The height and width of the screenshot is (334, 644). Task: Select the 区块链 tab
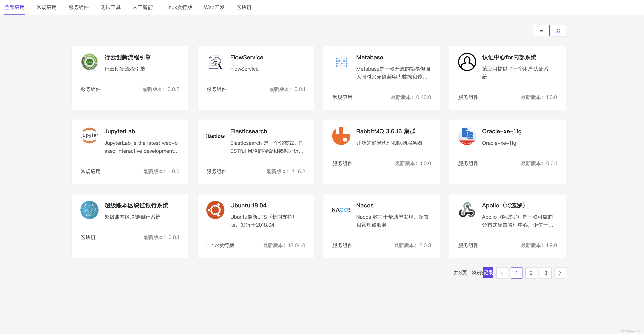pos(244,7)
